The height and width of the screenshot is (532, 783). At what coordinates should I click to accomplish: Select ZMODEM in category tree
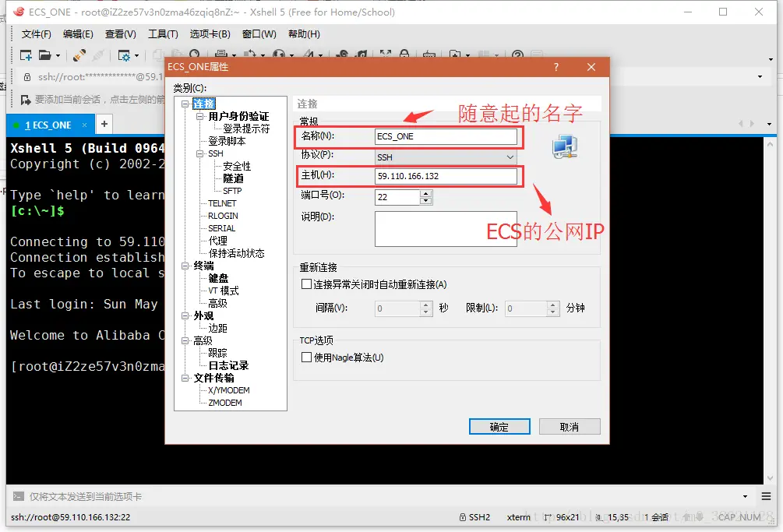click(x=224, y=403)
